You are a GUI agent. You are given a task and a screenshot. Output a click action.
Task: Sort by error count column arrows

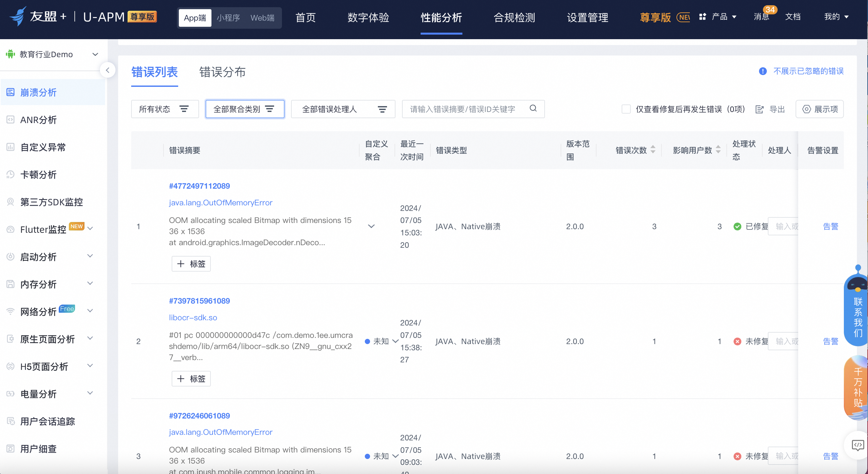tap(653, 149)
